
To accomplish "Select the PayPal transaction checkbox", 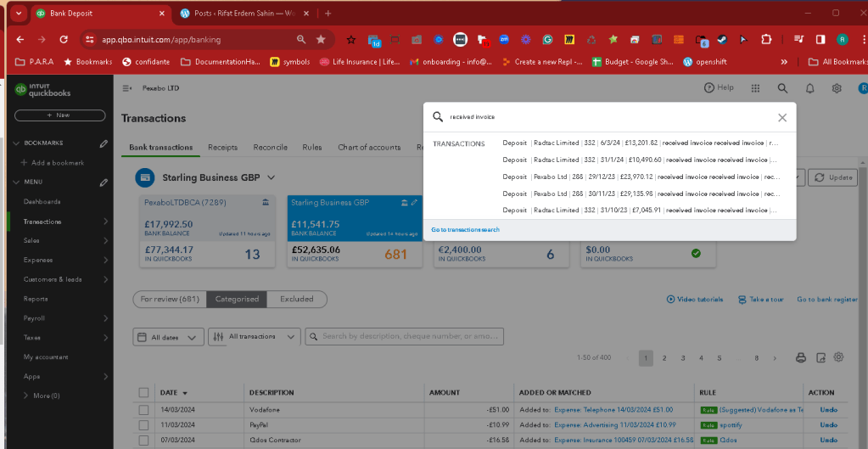I will point(144,425).
